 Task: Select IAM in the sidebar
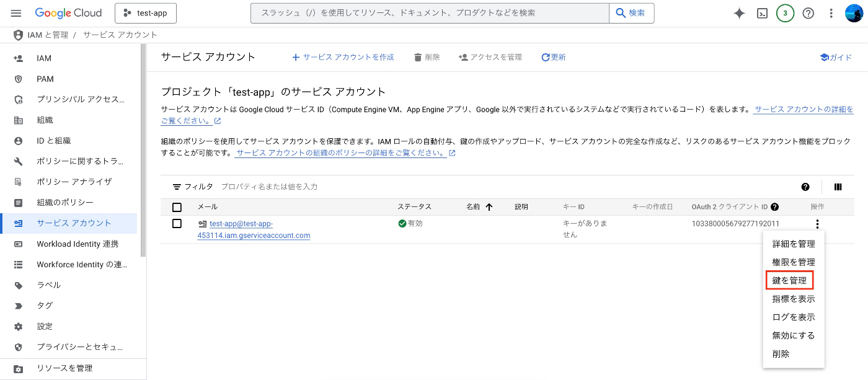pos(44,58)
